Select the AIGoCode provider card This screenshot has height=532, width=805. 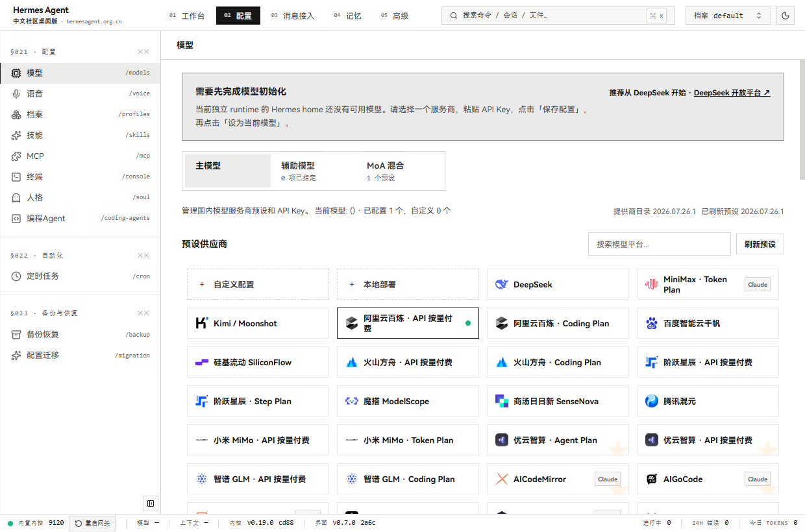pos(708,479)
